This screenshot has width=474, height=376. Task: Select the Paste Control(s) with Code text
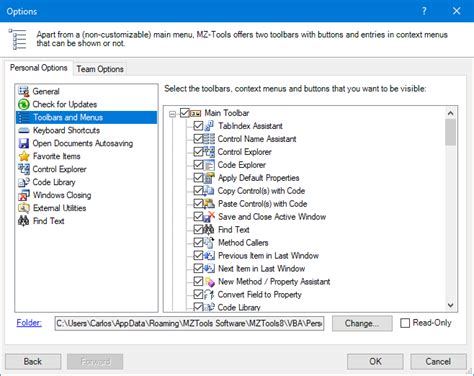click(x=263, y=204)
